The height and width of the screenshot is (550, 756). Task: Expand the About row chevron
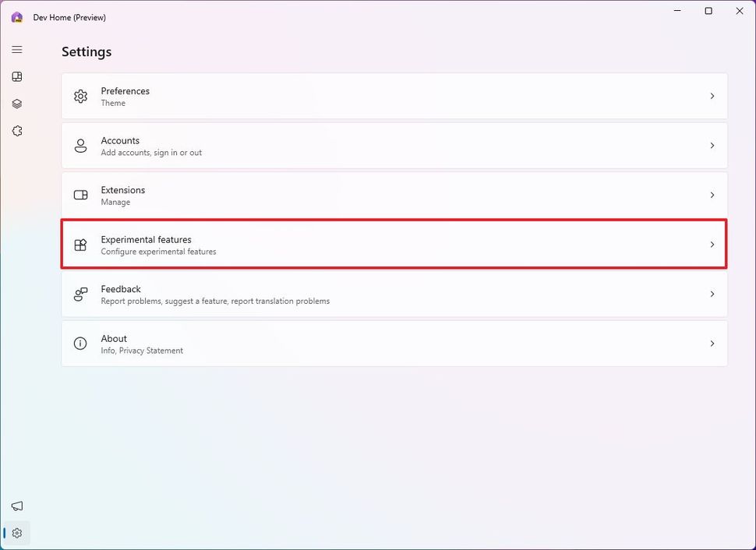[712, 344]
